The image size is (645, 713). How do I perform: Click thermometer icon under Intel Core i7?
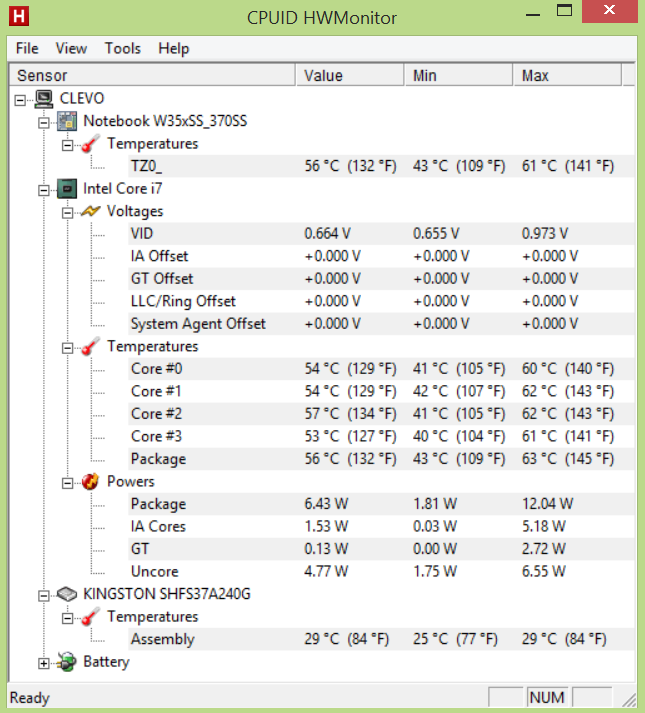tap(90, 346)
